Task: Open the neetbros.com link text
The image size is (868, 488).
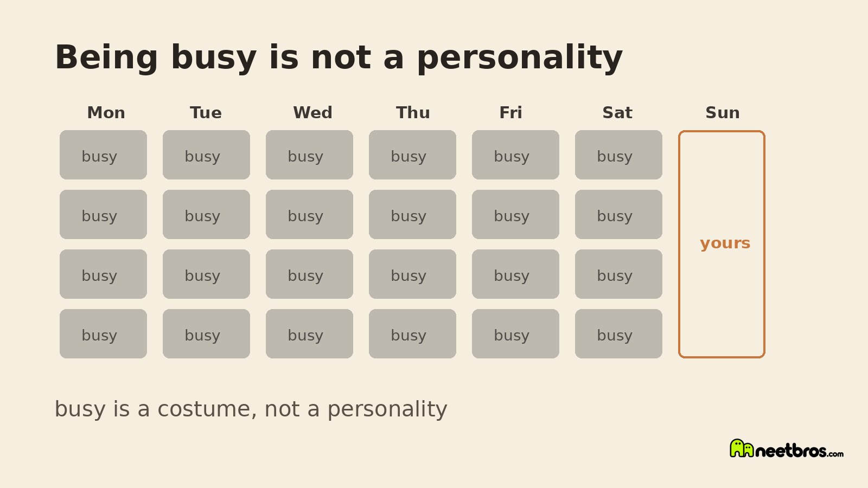Action: pyautogui.click(x=799, y=451)
